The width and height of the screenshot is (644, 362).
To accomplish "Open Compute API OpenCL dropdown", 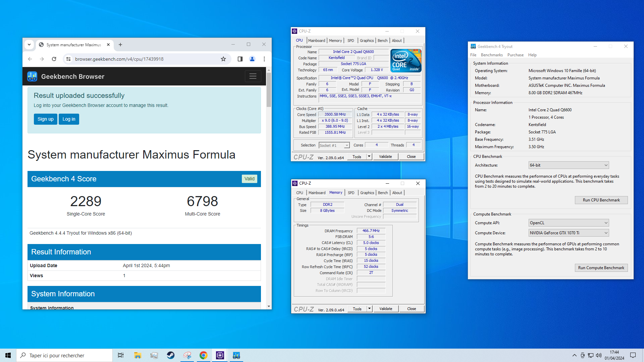I will (569, 223).
